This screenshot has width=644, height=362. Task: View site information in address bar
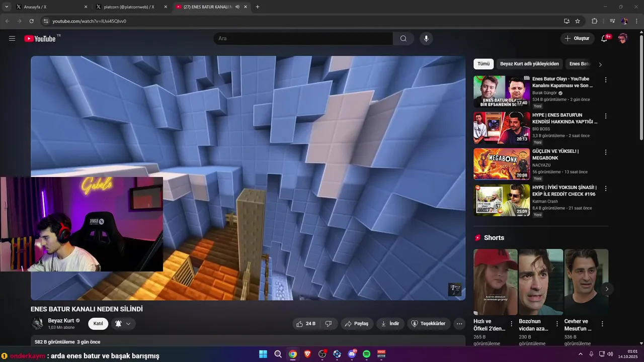(x=46, y=21)
